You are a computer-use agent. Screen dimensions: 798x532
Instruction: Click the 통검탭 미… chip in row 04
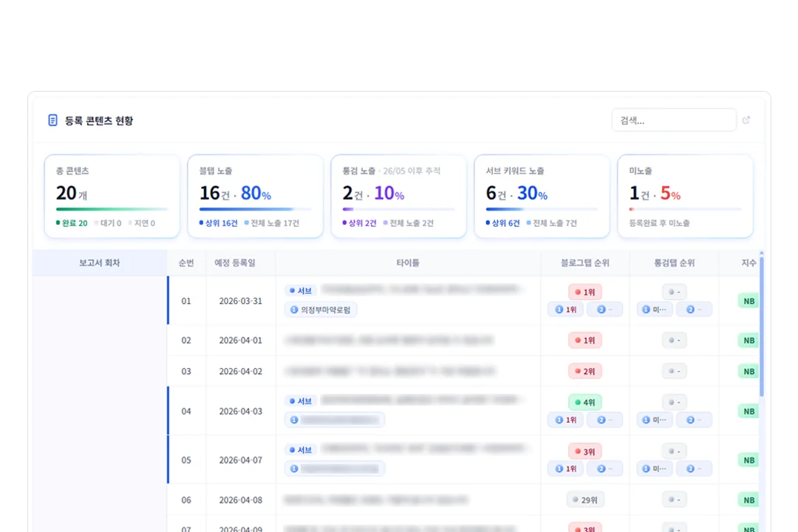click(x=655, y=420)
